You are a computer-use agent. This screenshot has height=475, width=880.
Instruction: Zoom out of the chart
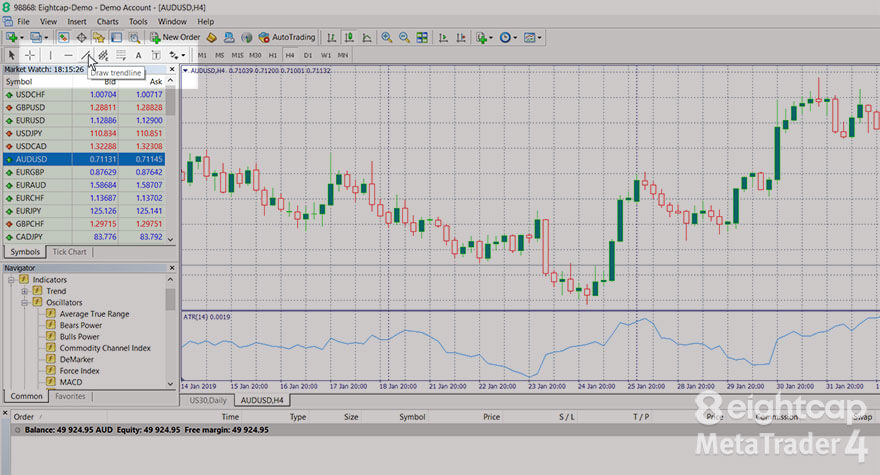pyautogui.click(x=404, y=38)
